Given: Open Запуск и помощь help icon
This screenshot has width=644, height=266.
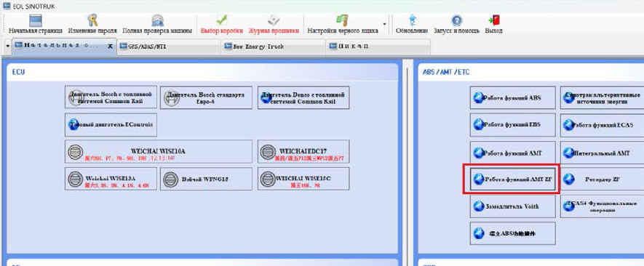Looking at the screenshot, I should 456,21.
